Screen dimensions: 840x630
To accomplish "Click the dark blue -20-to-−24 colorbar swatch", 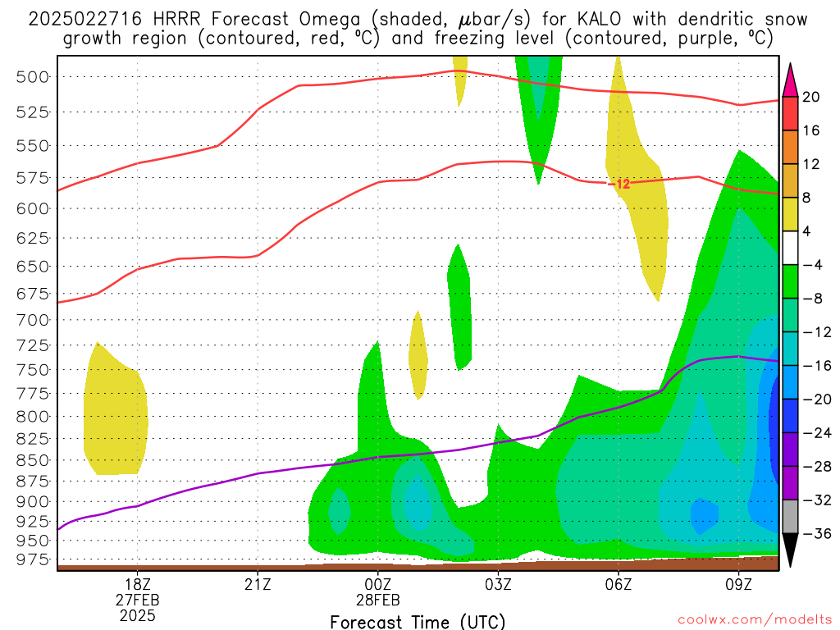I will tap(790, 416).
